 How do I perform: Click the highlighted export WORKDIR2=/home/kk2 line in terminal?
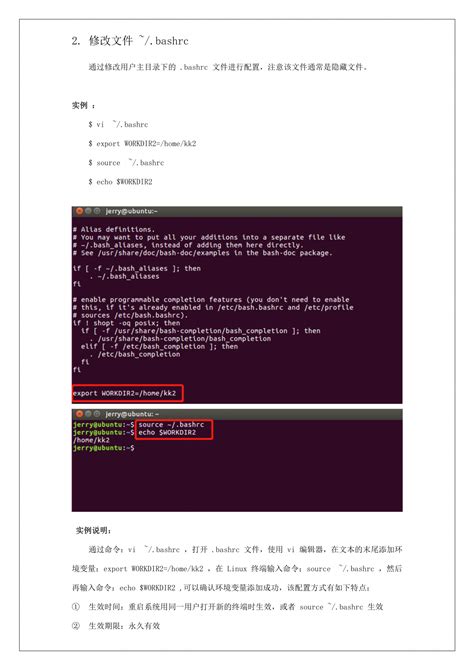[x=124, y=393]
